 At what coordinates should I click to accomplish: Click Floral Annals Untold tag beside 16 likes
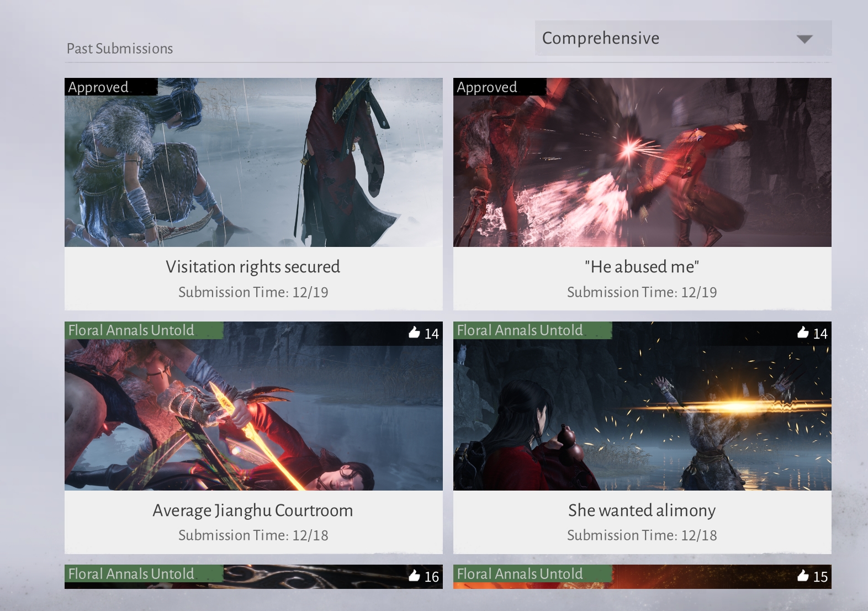(x=144, y=574)
